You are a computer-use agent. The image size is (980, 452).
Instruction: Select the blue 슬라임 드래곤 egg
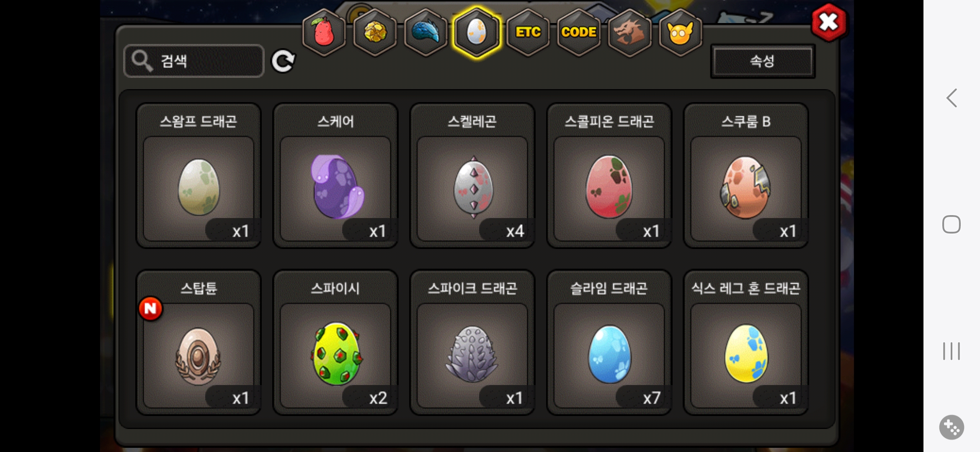(609, 342)
